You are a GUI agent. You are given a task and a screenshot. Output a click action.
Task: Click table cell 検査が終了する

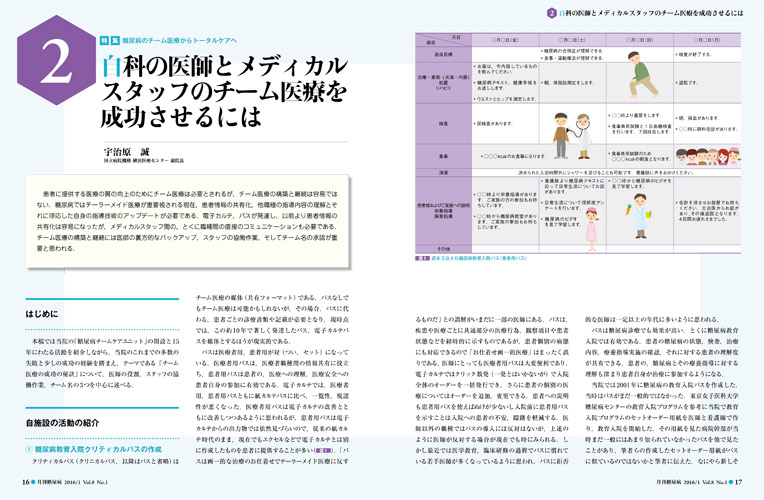pyautogui.click(x=694, y=55)
